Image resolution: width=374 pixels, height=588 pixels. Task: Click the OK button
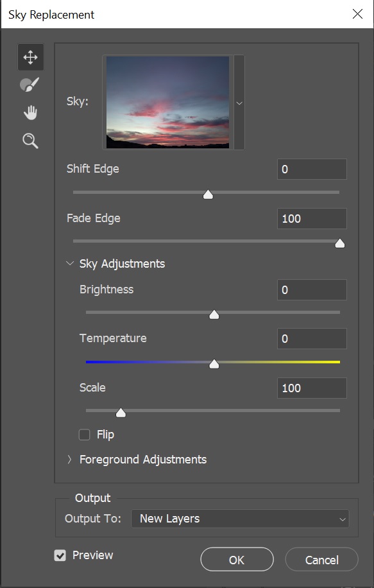[x=237, y=560]
